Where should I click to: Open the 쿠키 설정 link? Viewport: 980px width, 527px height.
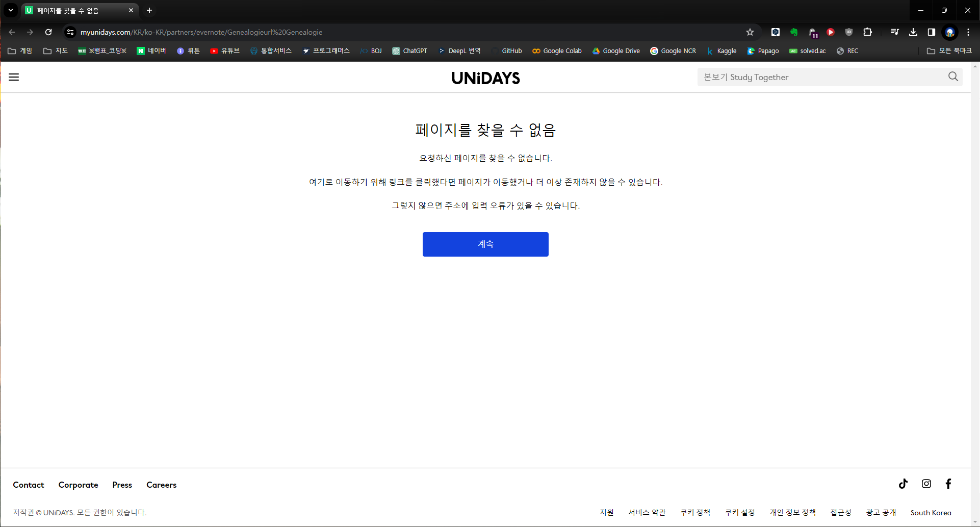[x=740, y=512]
